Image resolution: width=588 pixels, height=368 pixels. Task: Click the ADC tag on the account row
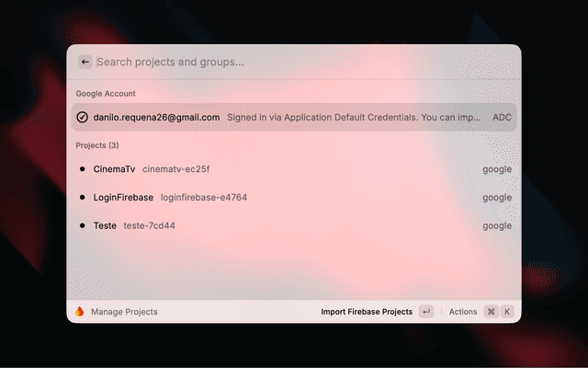click(502, 117)
